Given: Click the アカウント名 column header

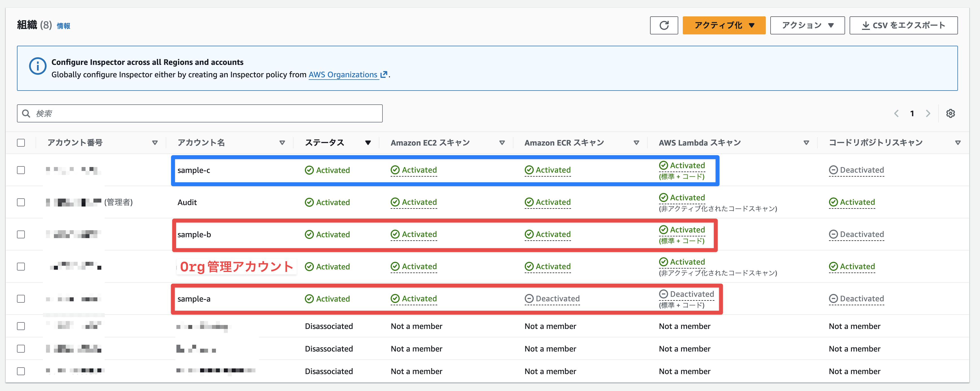Looking at the screenshot, I should coord(201,143).
